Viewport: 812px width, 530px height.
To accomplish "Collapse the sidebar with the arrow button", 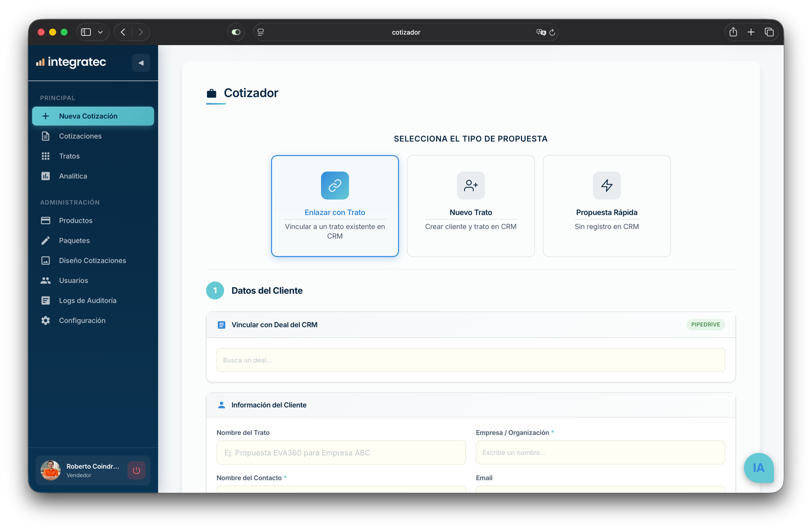I will click(141, 62).
